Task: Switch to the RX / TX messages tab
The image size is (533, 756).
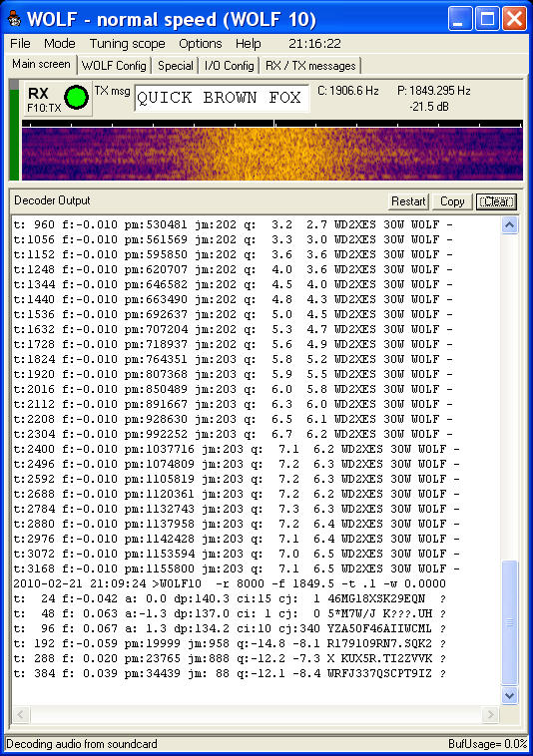Action: coord(310,66)
